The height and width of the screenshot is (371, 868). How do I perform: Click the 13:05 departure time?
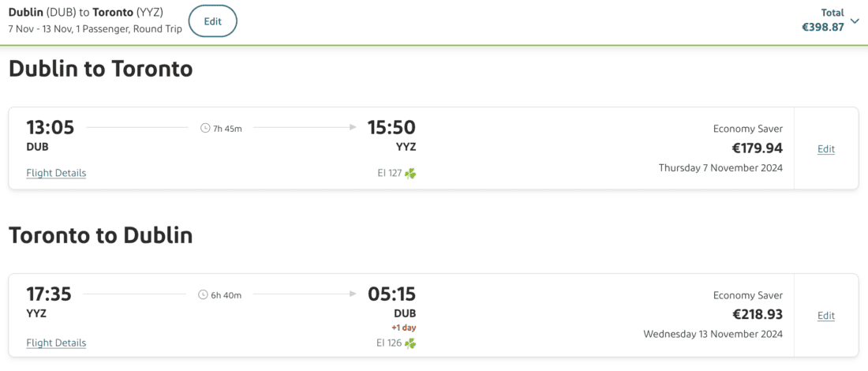point(50,127)
